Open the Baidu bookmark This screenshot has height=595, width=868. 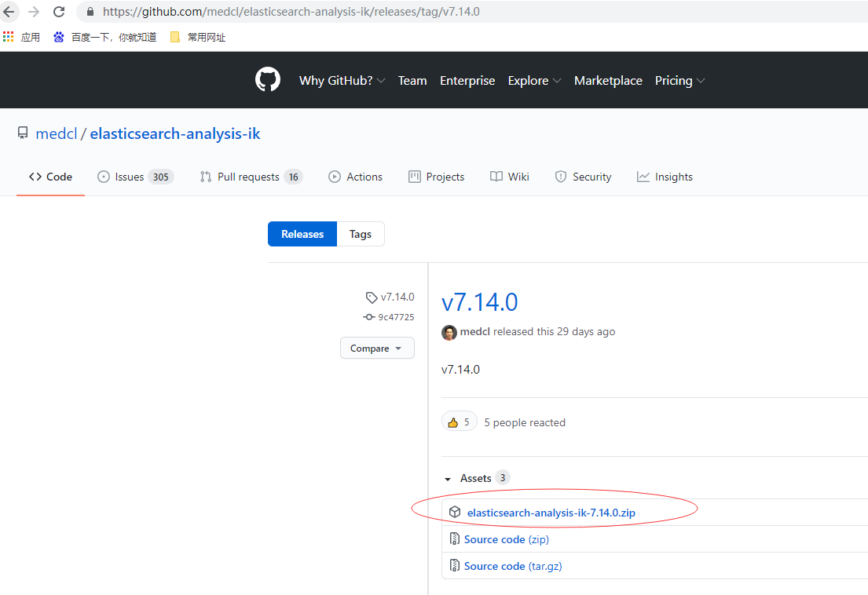(x=105, y=37)
